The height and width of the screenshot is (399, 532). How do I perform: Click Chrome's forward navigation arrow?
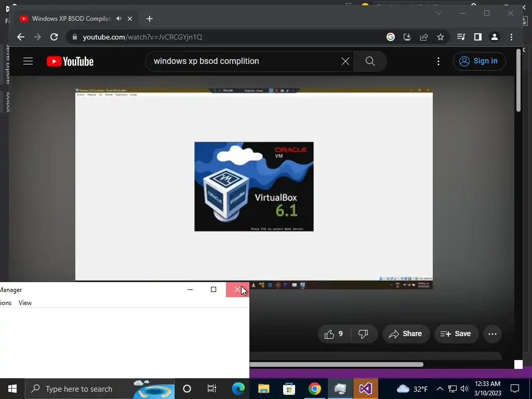(x=37, y=37)
